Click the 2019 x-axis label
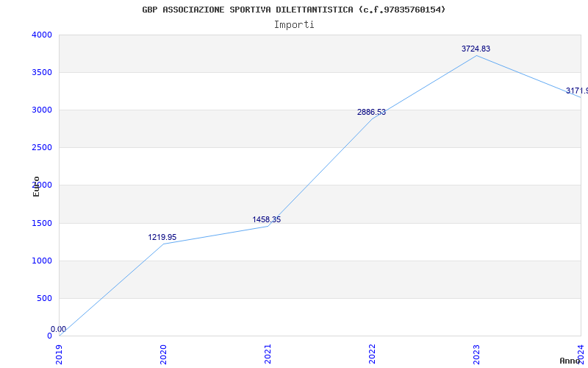 pyautogui.click(x=59, y=355)
